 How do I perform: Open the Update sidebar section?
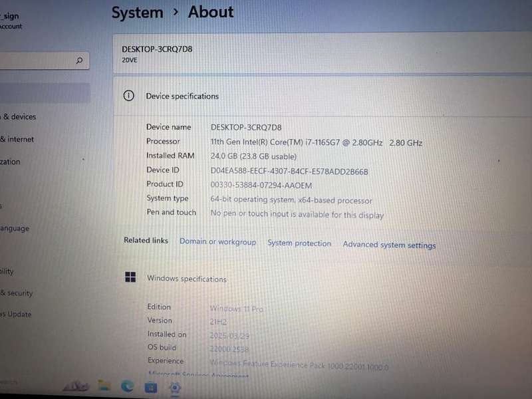coord(15,315)
